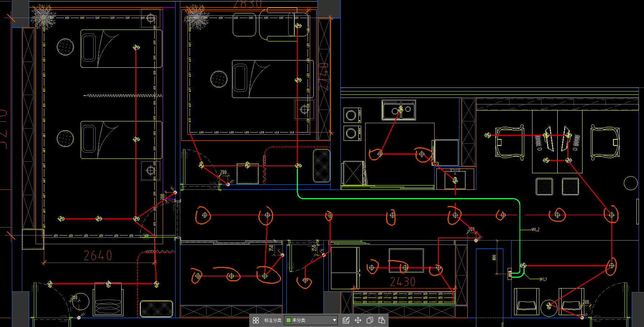Select the 2430 dimension text

[x=403, y=282]
